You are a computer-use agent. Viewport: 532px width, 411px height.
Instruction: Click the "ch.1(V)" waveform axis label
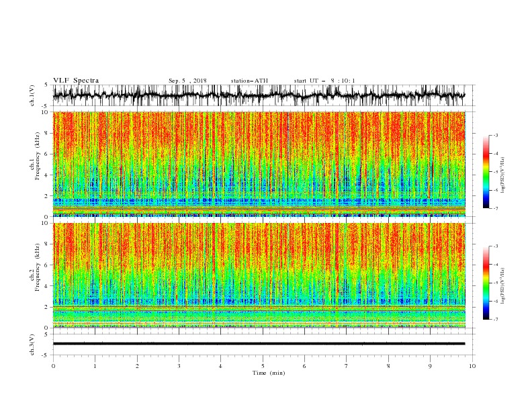(x=32, y=95)
